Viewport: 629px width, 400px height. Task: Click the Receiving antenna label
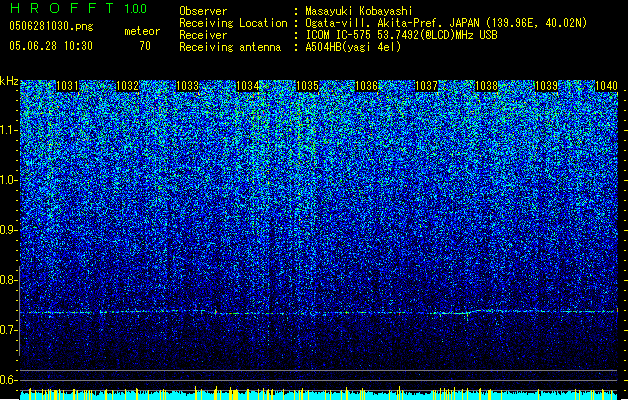pos(230,47)
